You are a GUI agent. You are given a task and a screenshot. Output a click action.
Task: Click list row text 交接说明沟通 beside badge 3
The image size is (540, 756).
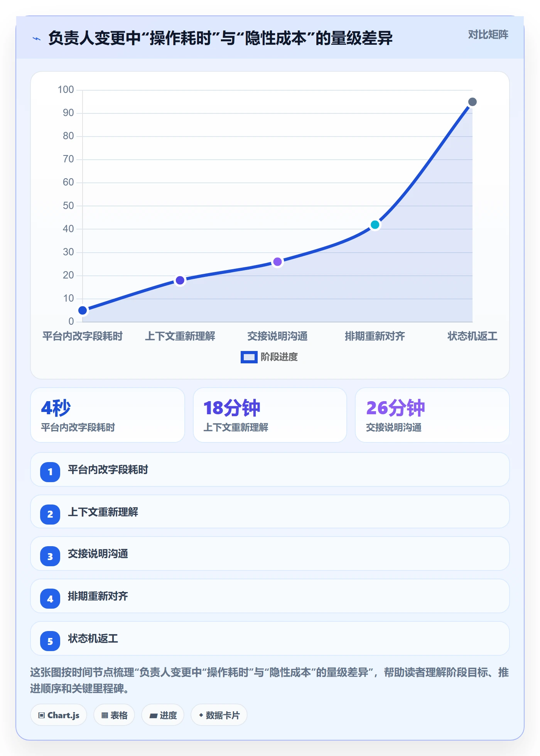pyautogui.click(x=98, y=554)
